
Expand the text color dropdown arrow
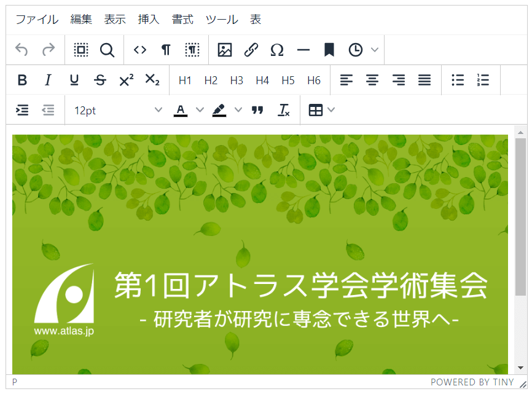point(199,110)
